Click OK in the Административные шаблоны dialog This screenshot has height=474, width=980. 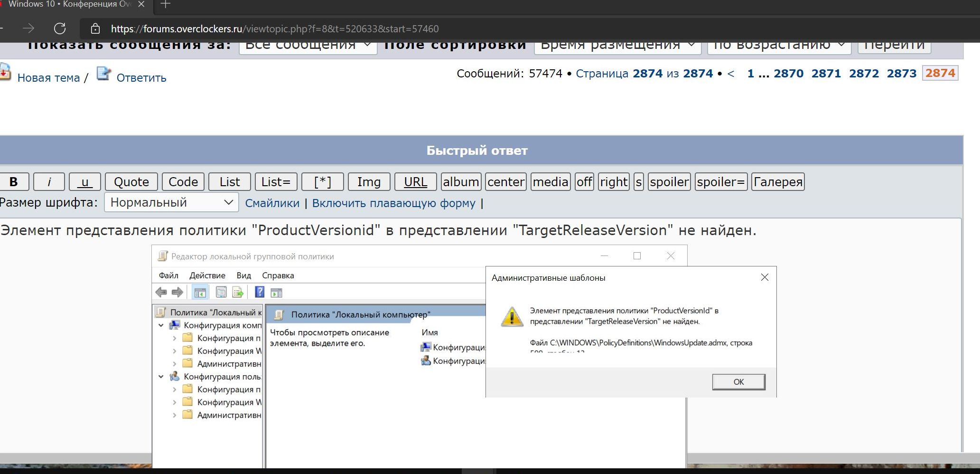click(738, 382)
